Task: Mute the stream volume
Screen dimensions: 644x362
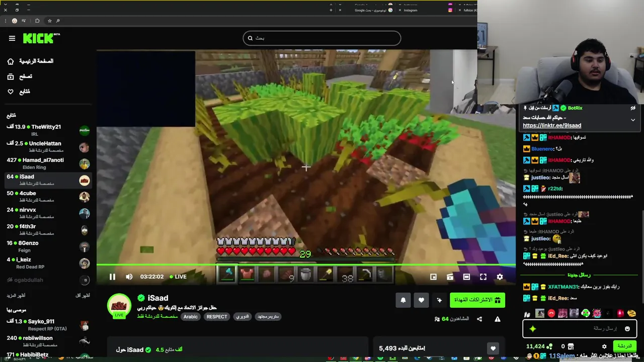Action: [129, 277]
